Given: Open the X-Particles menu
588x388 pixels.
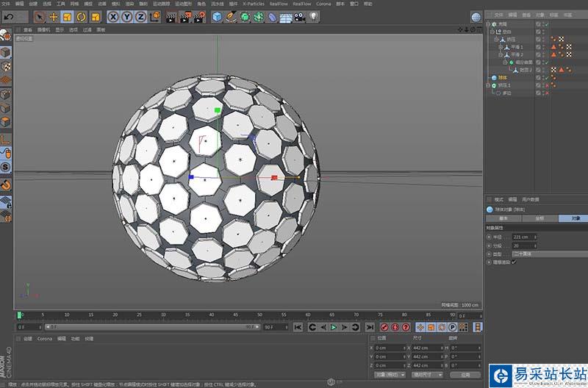Looking at the screenshot, I should point(253,4).
